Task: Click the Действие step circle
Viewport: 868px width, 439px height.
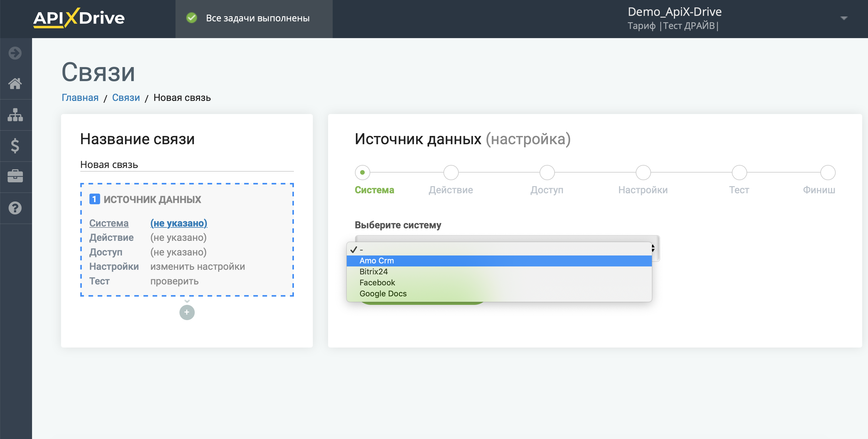Action: [x=451, y=172]
